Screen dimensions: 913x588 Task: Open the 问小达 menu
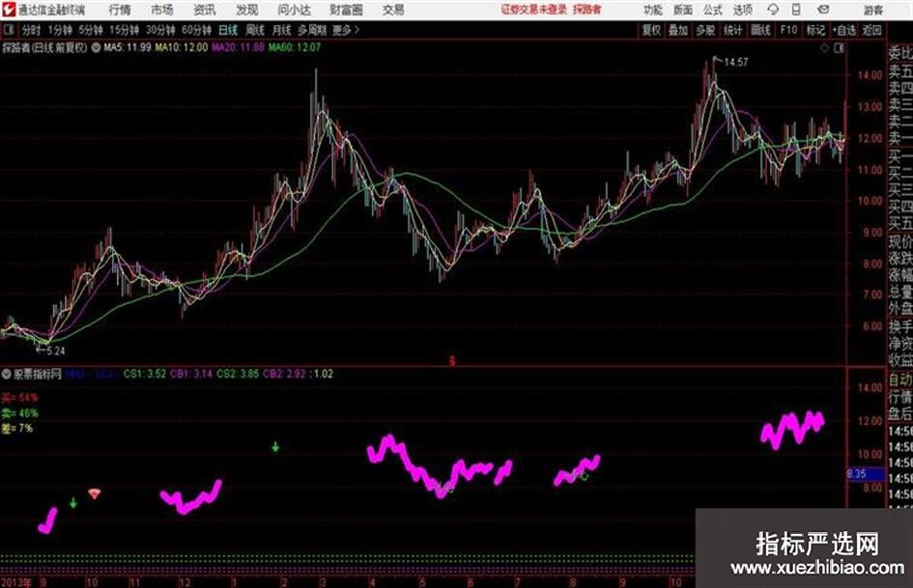[294, 10]
